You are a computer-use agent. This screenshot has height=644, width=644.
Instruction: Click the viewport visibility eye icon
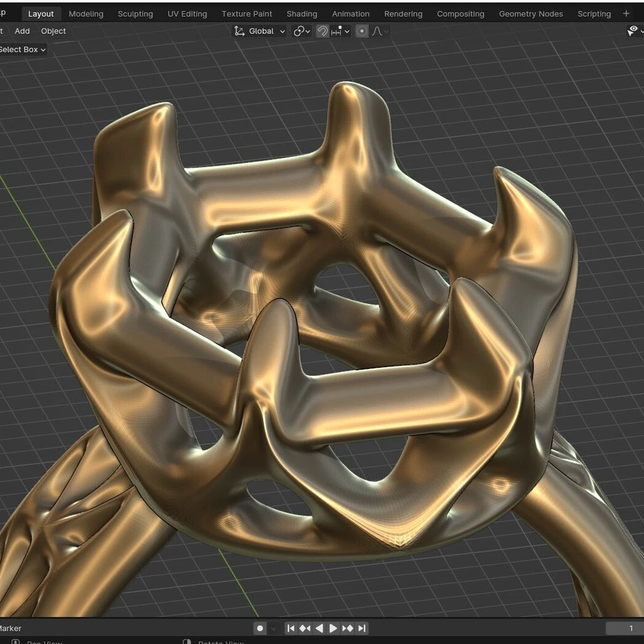coord(632,31)
